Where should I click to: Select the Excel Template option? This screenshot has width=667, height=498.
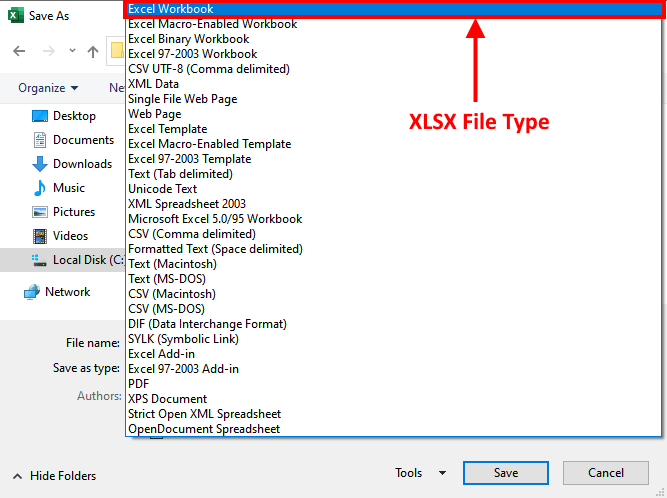394,129
